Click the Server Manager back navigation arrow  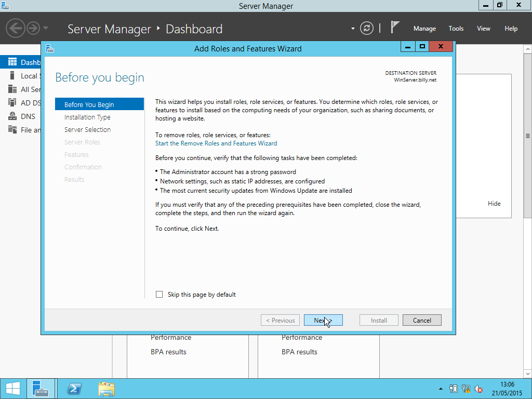(x=15, y=28)
